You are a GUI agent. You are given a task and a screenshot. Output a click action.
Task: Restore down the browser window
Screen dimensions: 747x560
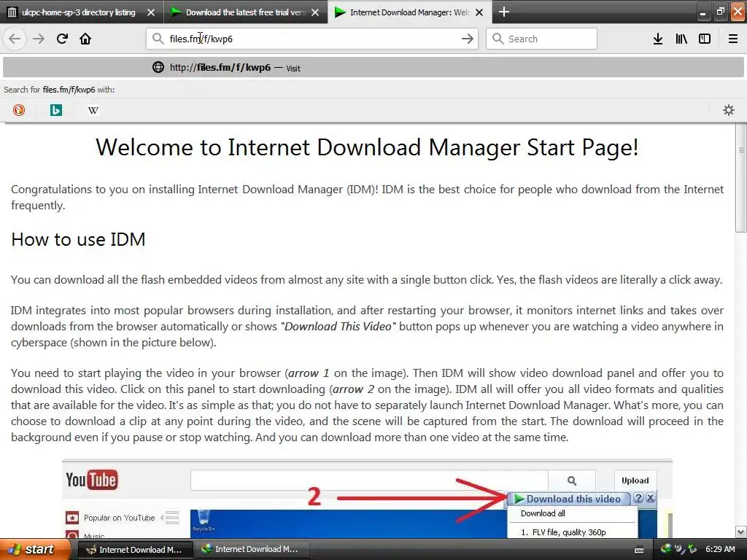[720, 12]
